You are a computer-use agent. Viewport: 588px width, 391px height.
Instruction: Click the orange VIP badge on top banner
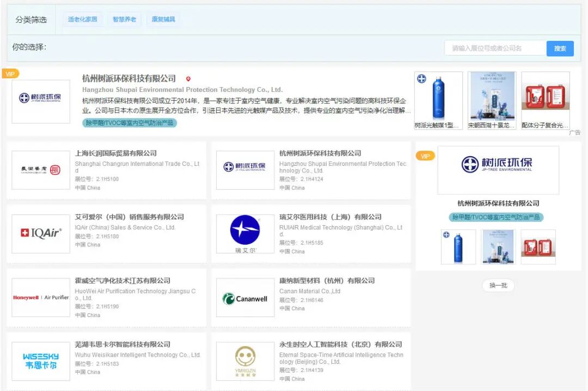[x=10, y=74]
